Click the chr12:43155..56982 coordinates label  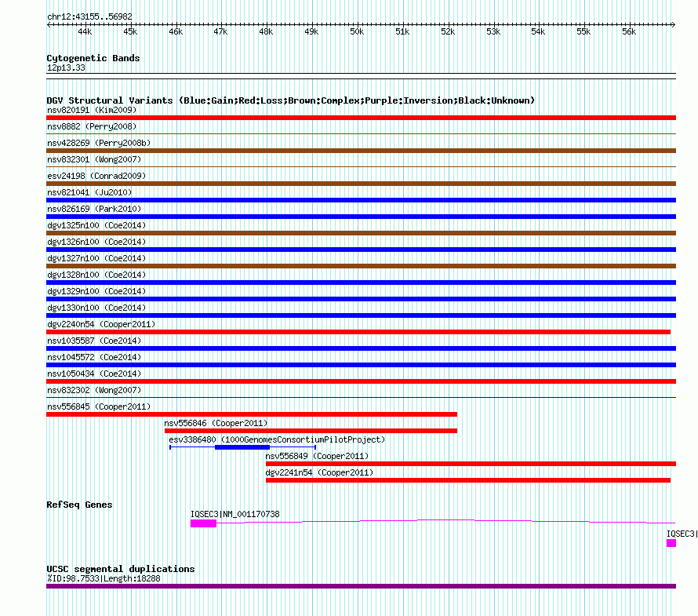(89, 16)
